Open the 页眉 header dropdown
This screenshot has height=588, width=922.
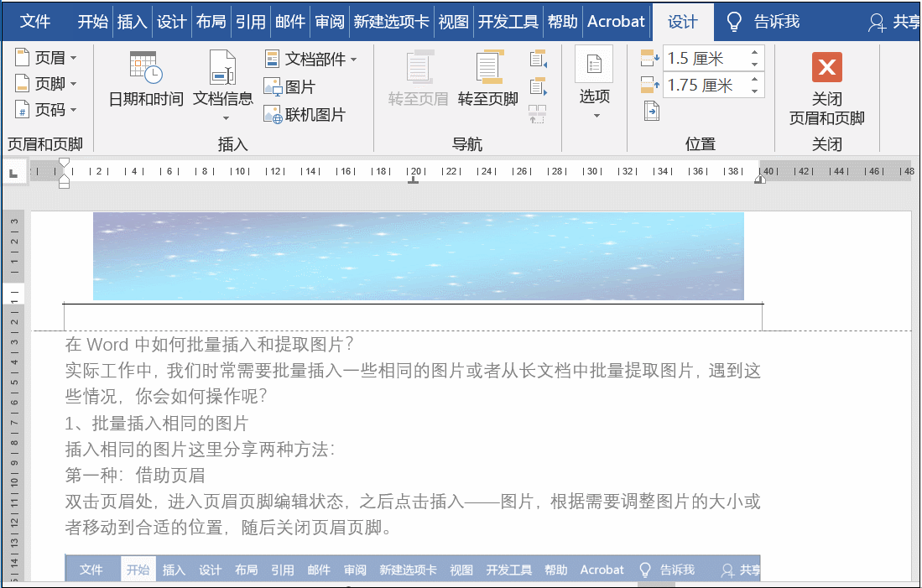click(45, 58)
